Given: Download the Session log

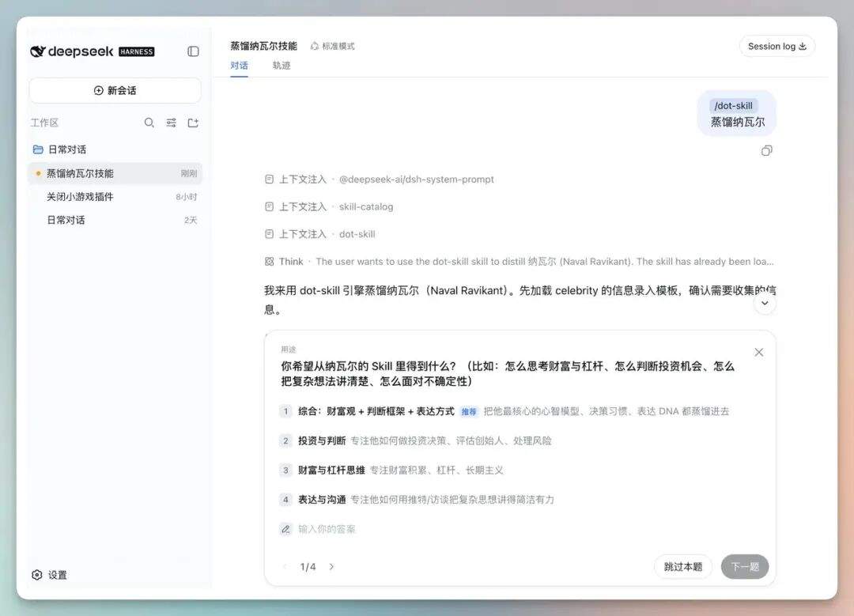Looking at the screenshot, I should [777, 47].
